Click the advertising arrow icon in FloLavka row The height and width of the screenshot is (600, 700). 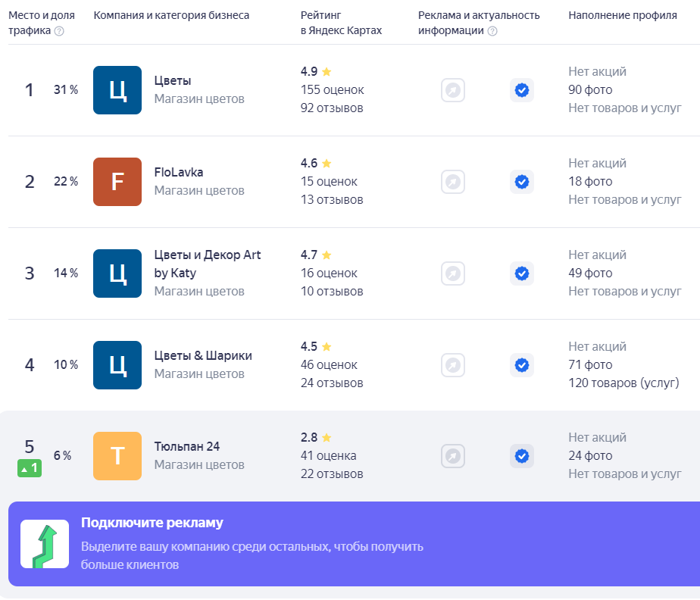click(453, 182)
